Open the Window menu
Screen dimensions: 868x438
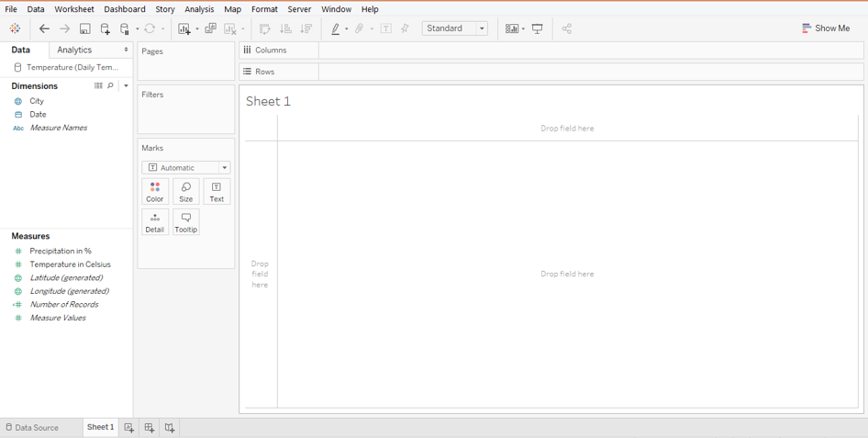coord(337,9)
